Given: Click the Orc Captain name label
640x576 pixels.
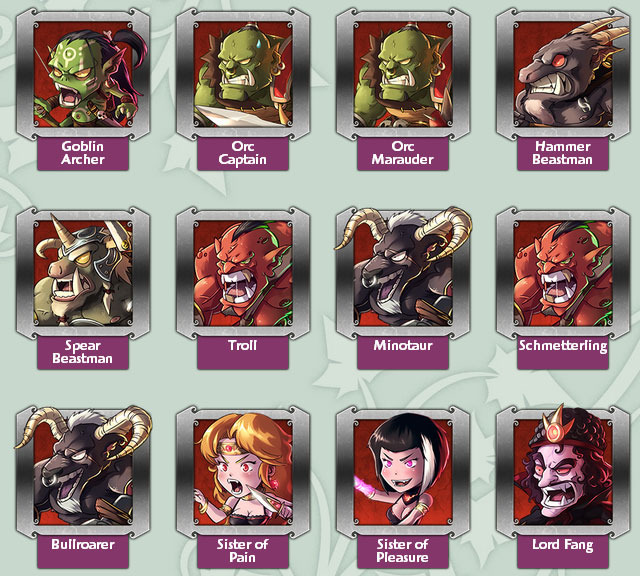Looking at the screenshot, I should [243, 153].
